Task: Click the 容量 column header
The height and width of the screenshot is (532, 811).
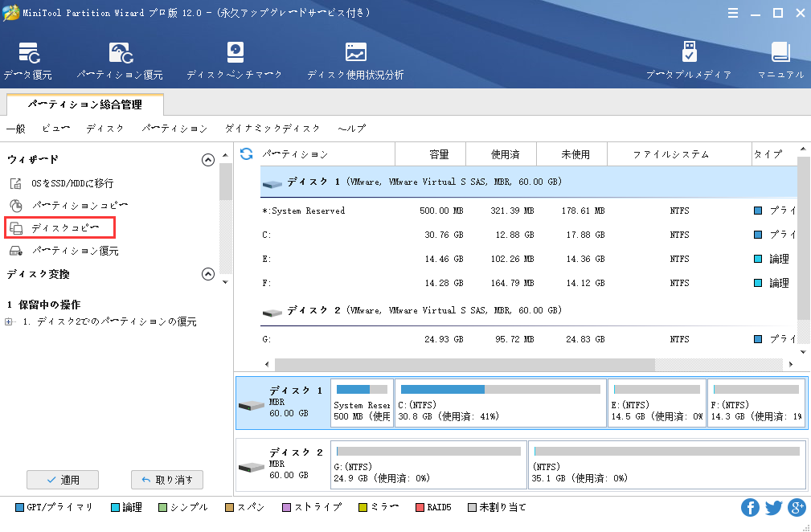Action: 430,154
